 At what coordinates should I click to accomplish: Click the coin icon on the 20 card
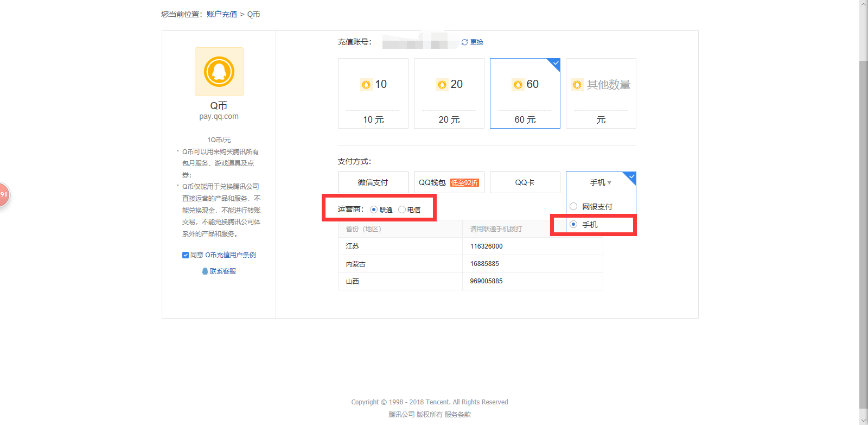(x=442, y=85)
